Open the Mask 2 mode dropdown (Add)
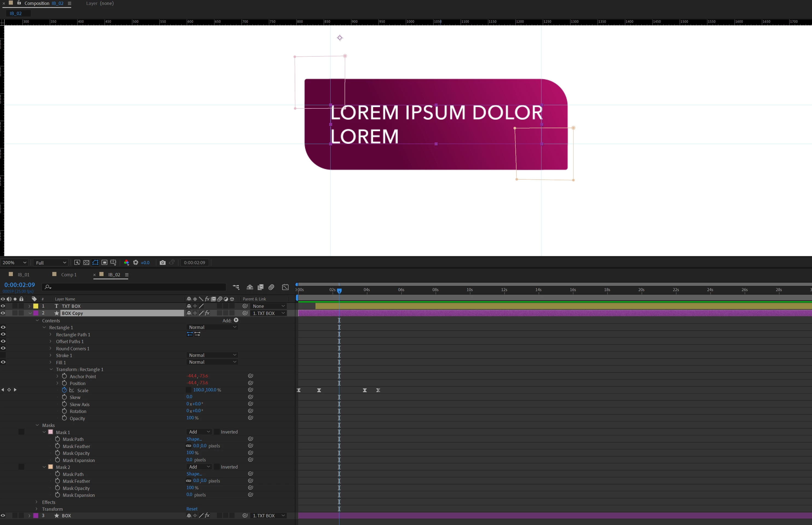 (x=199, y=467)
